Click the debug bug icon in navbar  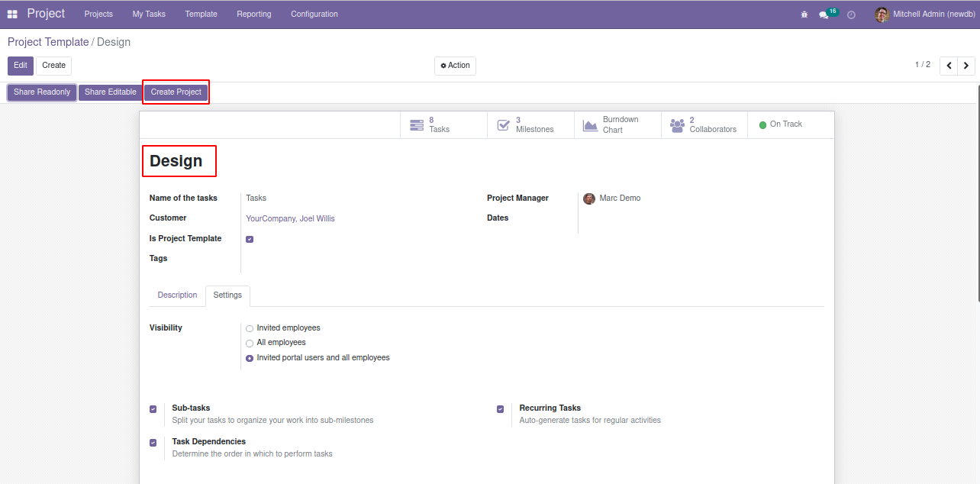804,15
